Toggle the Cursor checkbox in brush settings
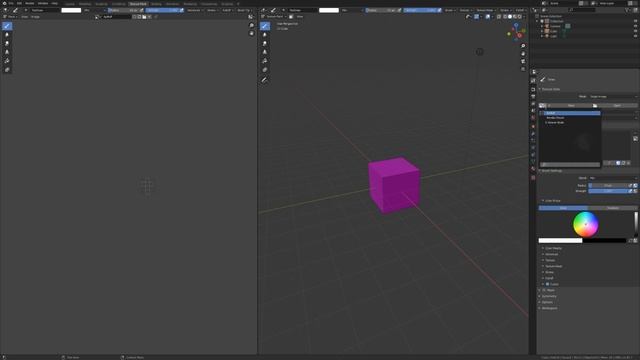This screenshot has width=640, height=360. (547, 284)
